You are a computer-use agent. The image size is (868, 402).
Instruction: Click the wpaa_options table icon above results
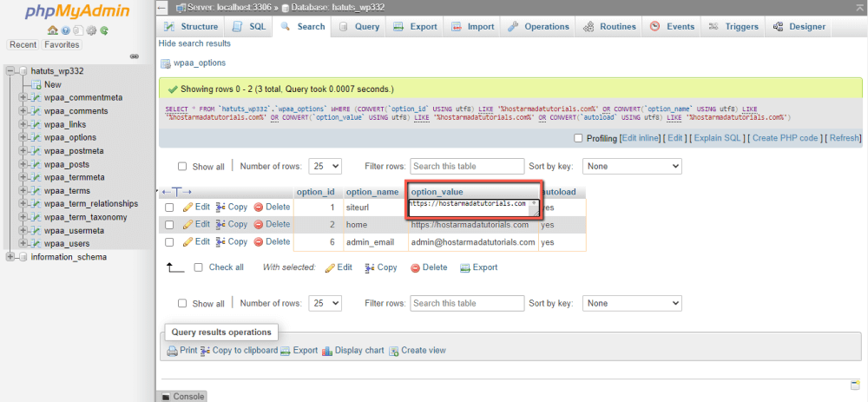pos(166,63)
